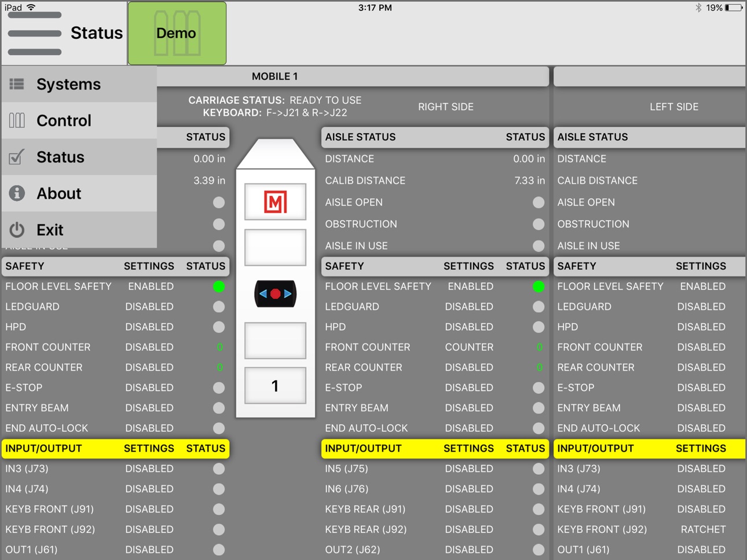Select Status in the side menu
Image resolution: width=747 pixels, height=560 pixels.
pos(79,157)
